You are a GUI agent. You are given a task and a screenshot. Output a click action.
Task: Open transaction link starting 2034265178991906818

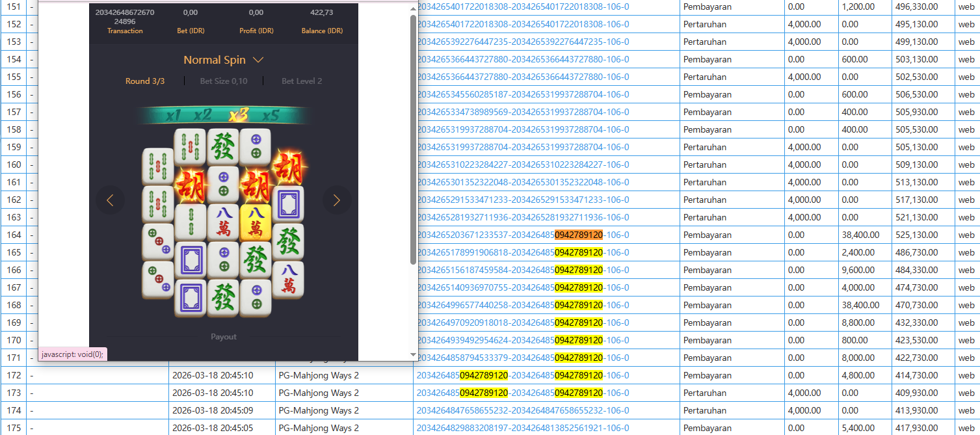(523, 252)
